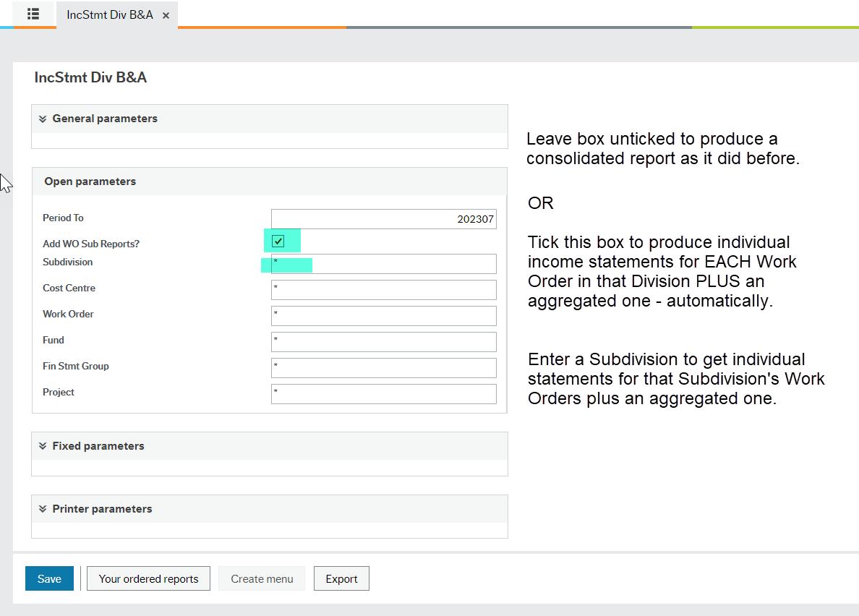This screenshot has height=616, width=859.
Task: Click the Save button
Action: [x=48, y=578]
